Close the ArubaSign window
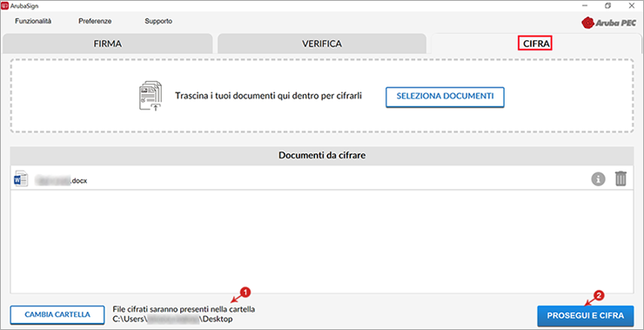This screenshot has height=330, width=644. coord(632,6)
